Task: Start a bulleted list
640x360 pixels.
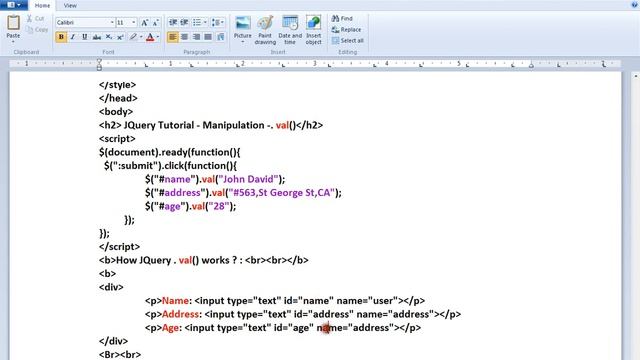Action: coord(197,22)
